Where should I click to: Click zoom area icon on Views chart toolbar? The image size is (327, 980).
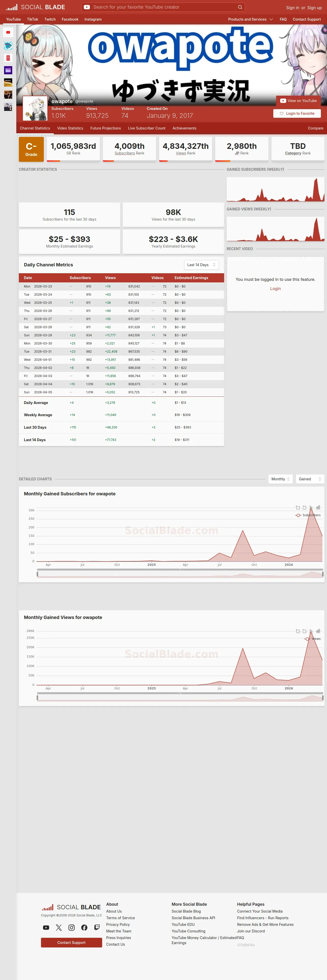[x=298, y=631]
